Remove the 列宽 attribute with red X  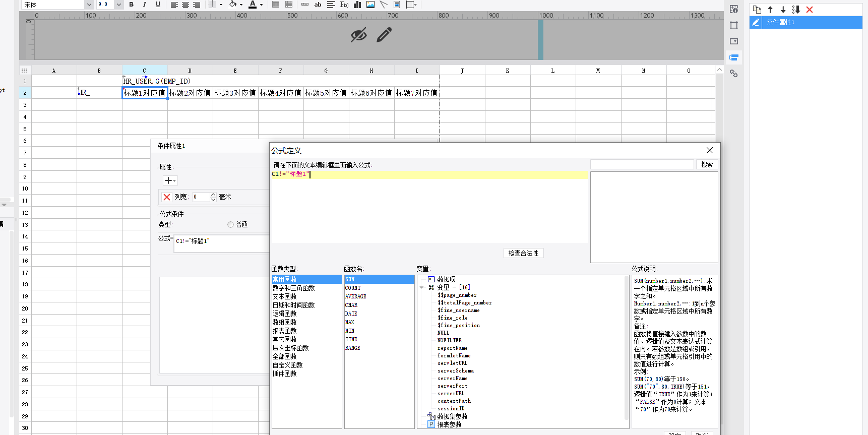pyautogui.click(x=166, y=197)
